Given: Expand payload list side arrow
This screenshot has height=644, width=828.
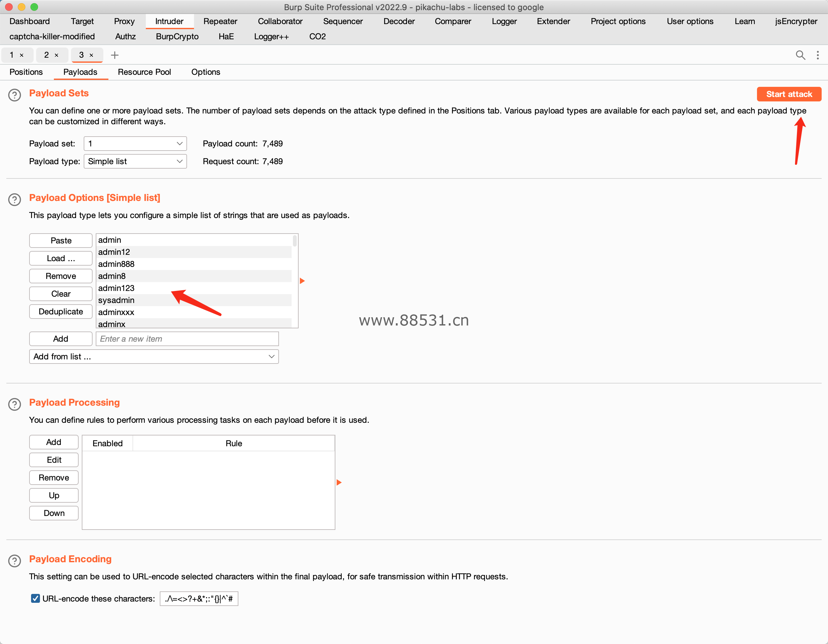Looking at the screenshot, I should pos(302,281).
